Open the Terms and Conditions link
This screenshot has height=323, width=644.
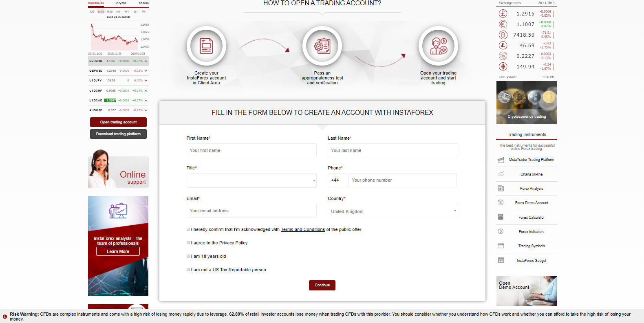(303, 229)
